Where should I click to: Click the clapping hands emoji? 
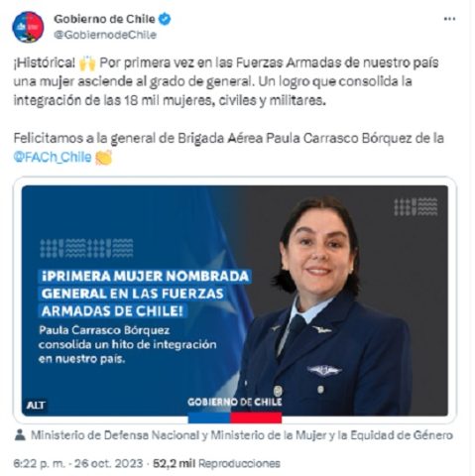(103, 157)
